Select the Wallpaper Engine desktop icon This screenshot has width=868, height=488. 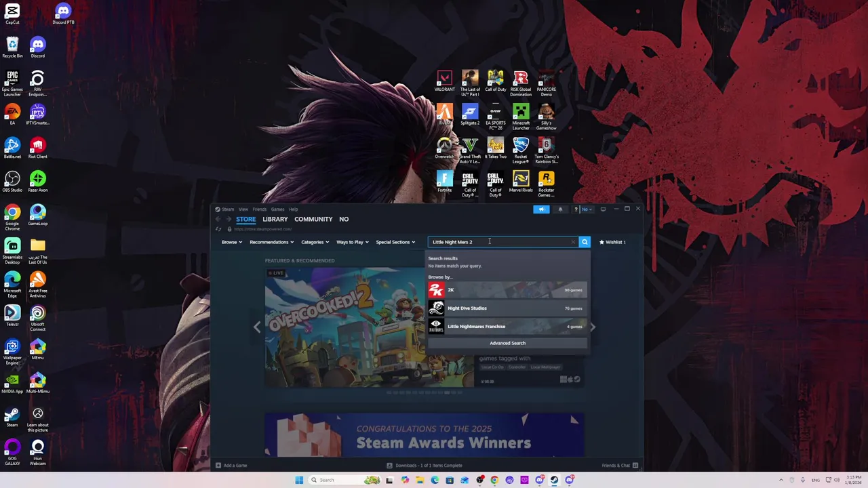point(12,352)
